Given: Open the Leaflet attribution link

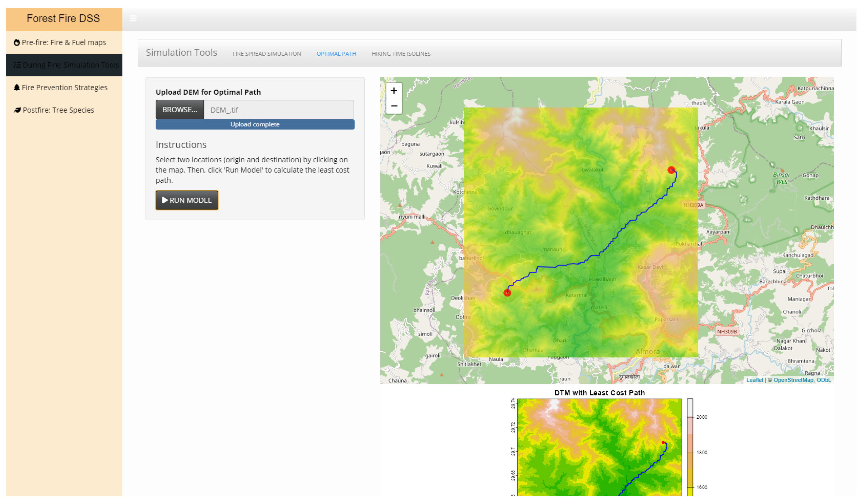Looking at the screenshot, I should [x=755, y=380].
